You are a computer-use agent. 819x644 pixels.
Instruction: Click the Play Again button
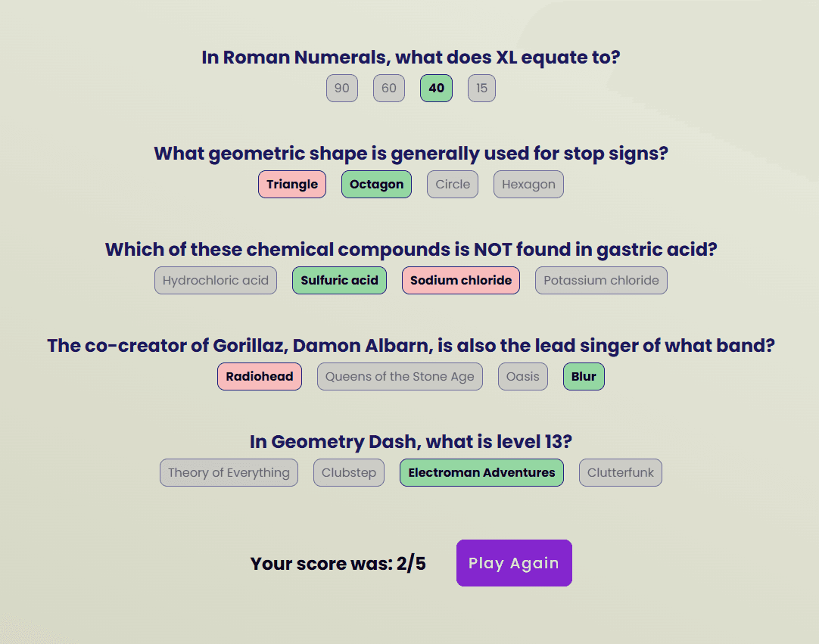pyautogui.click(x=514, y=563)
